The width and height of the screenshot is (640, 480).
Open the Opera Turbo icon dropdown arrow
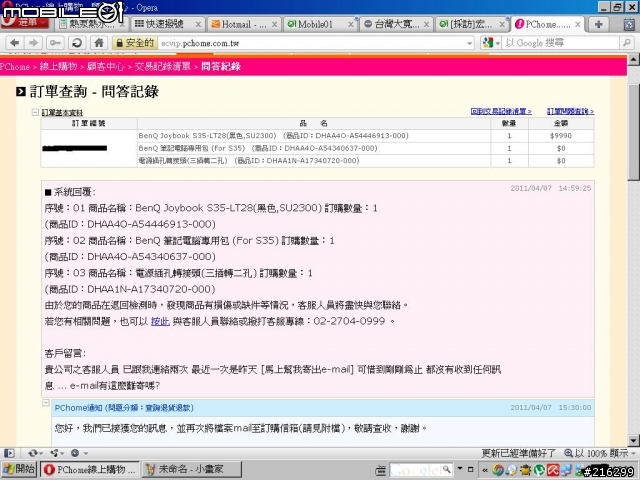pyautogui.click(x=86, y=453)
